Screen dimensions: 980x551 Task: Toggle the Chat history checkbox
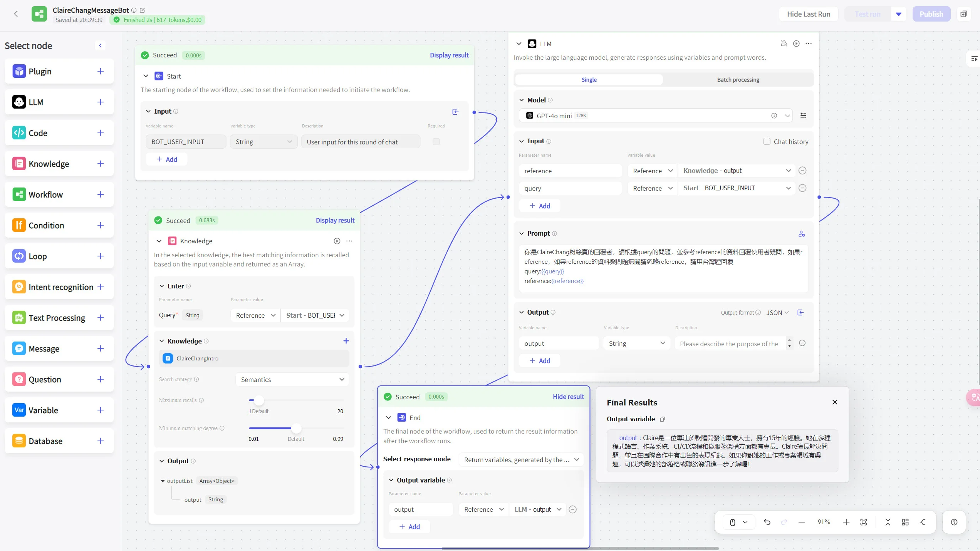click(x=767, y=141)
